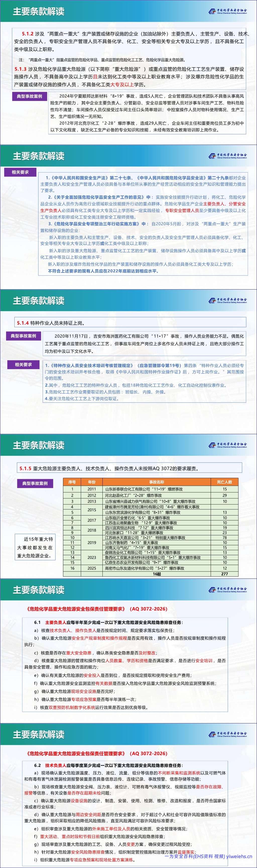
Task: Select the 典型事故案例 label beside the accident table
Action: tap(35, 483)
